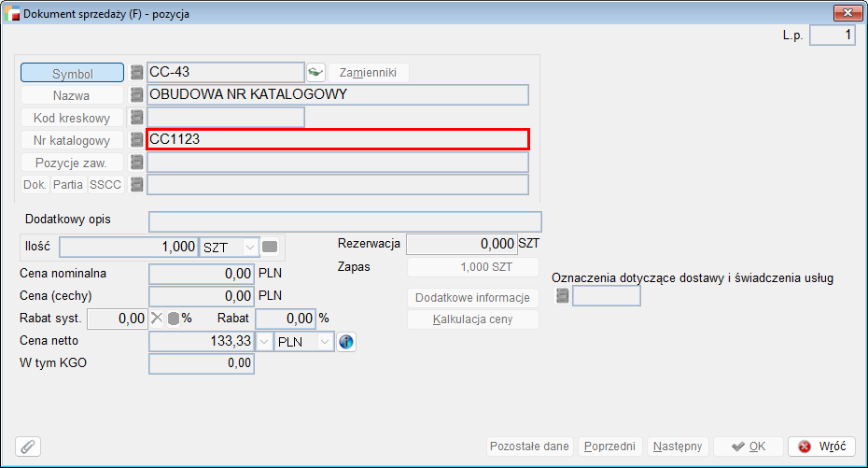Open the PLN currency dropdown

(x=325, y=342)
